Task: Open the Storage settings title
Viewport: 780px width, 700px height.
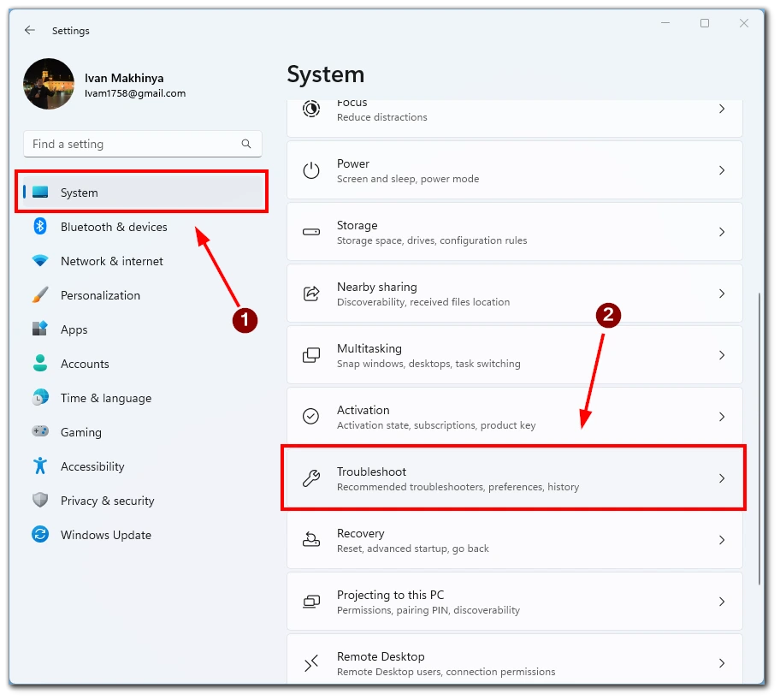Action: click(357, 226)
